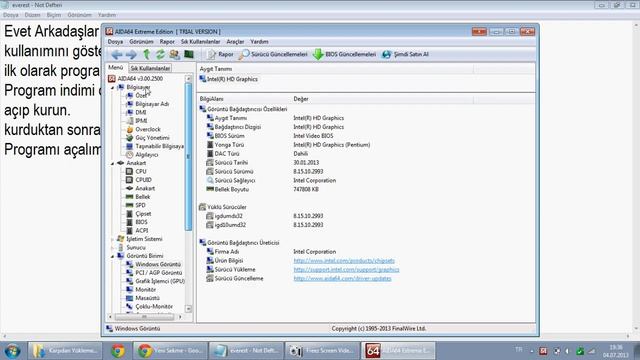Open the Rapor toolbar button
This screenshot has height=360, width=640.
pyautogui.click(x=220, y=54)
